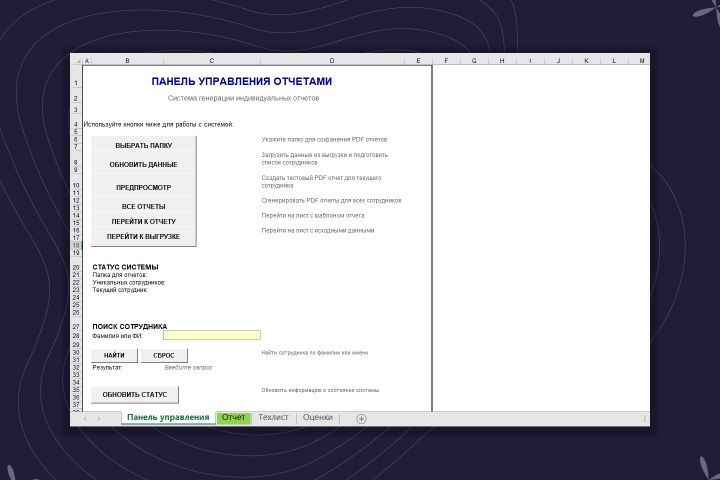The width and height of the screenshot is (720, 480).
Task: Select column F header
Action: 446,61
